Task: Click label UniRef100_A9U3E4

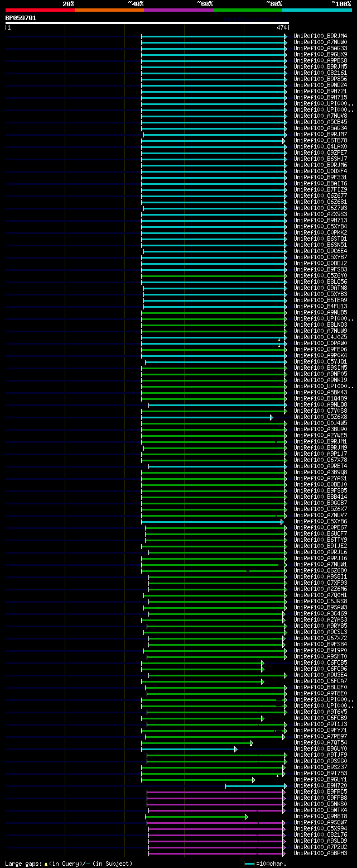Action: (320, 675)
